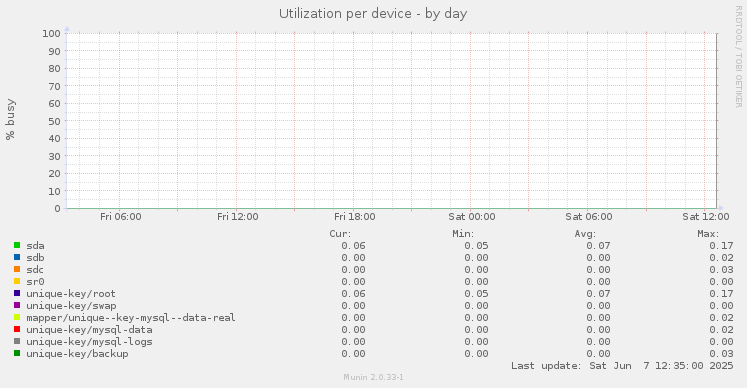Click the Last update timestamp text
Viewport: 747px width, 388px height.
pos(622,366)
